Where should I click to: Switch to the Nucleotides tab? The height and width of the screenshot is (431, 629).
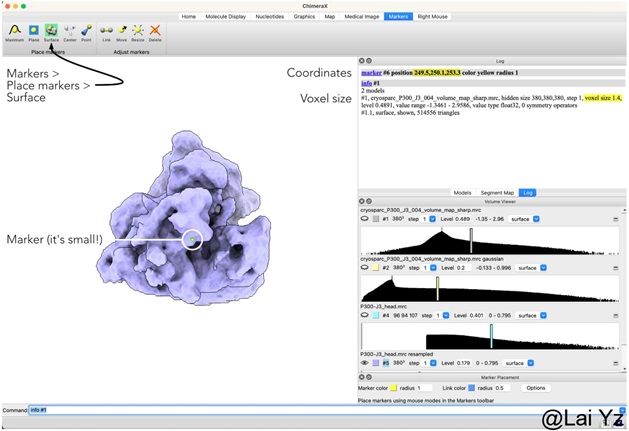pos(270,16)
